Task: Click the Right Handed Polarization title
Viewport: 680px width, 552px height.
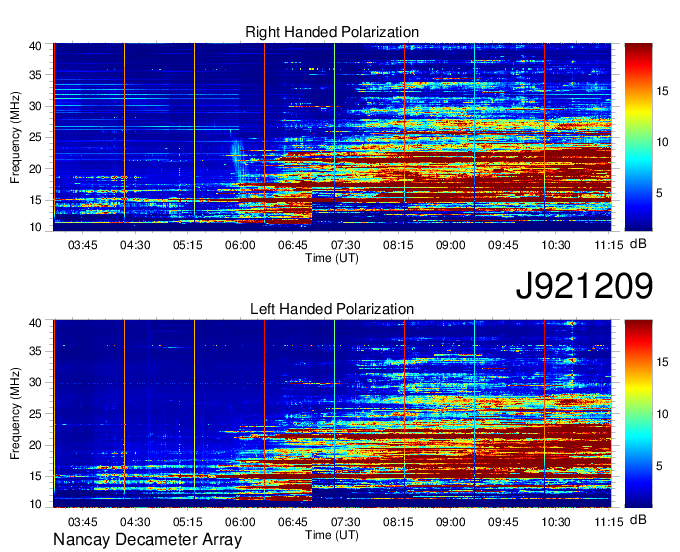Action: click(332, 32)
